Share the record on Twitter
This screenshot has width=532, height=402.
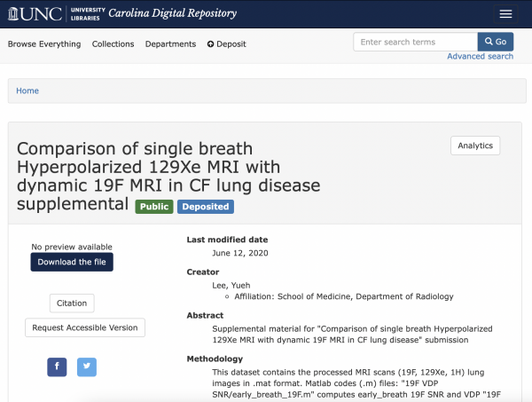(x=87, y=367)
